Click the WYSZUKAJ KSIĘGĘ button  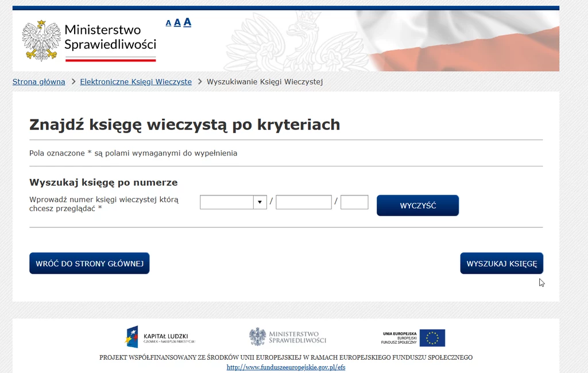(502, 263)
